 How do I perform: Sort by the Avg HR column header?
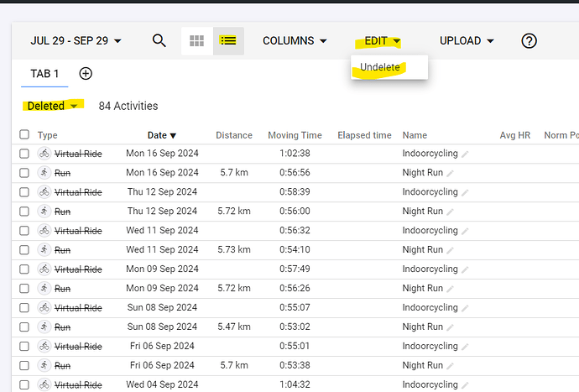click(x=515, y=135)
